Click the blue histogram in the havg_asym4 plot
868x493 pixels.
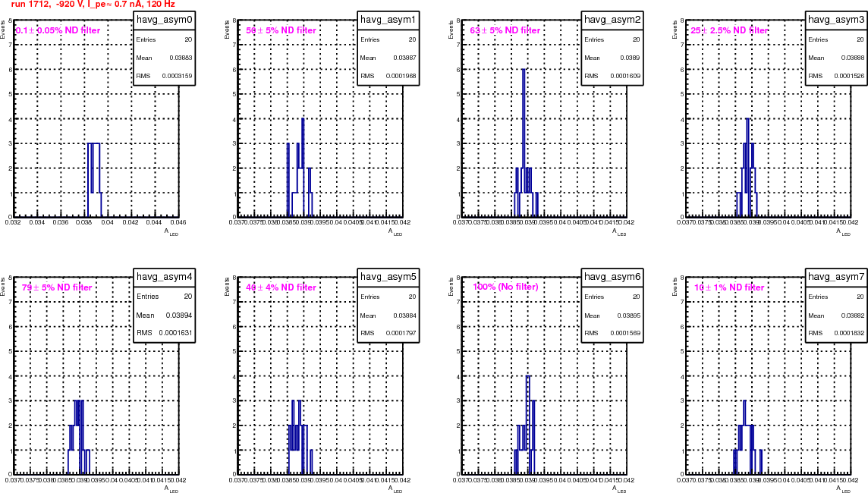pos(79,437)
